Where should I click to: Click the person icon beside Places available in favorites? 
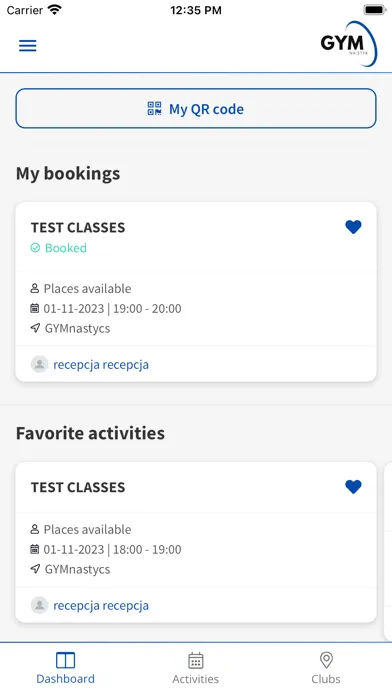[x=35, y=529]
